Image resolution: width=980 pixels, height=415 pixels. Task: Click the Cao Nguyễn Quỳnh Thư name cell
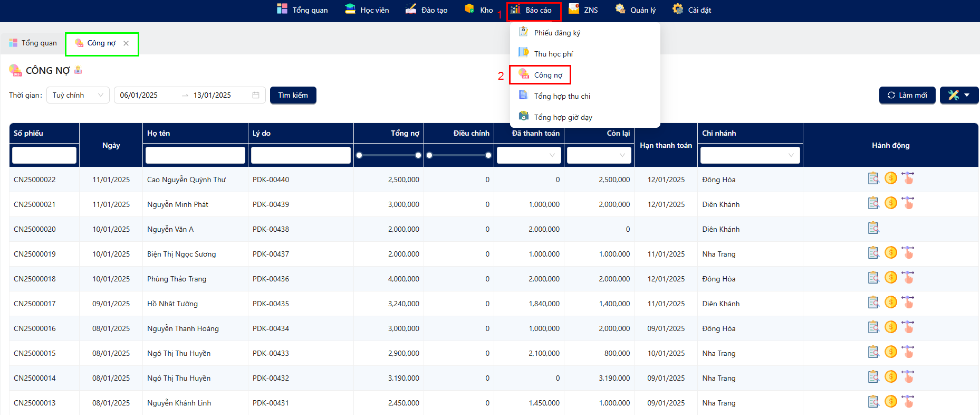coord(195,180)
